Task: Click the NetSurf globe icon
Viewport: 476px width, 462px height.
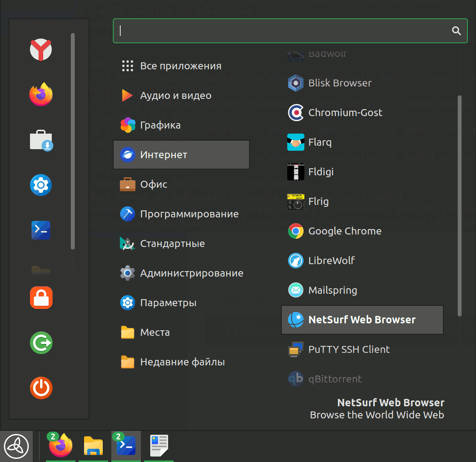Action: point(296,320)
